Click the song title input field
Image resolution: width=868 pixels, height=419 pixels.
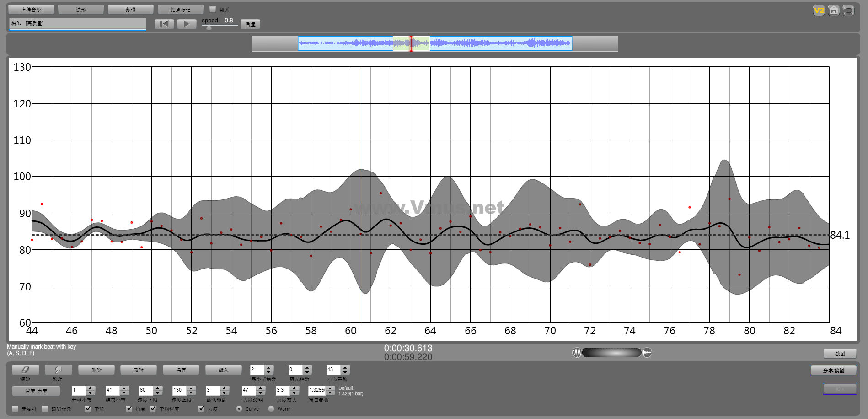[x=77, y=23]
